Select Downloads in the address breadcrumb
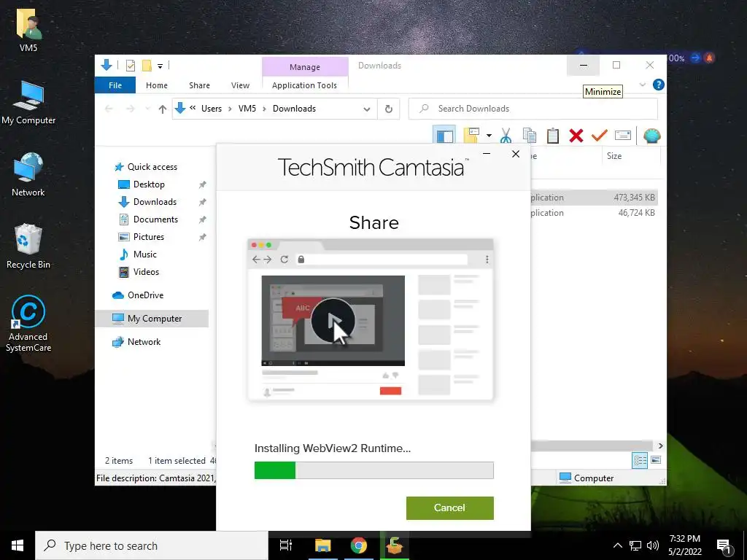Image resolution: width=747 pixels, height=560 pixels. click(x=294, y=109)
